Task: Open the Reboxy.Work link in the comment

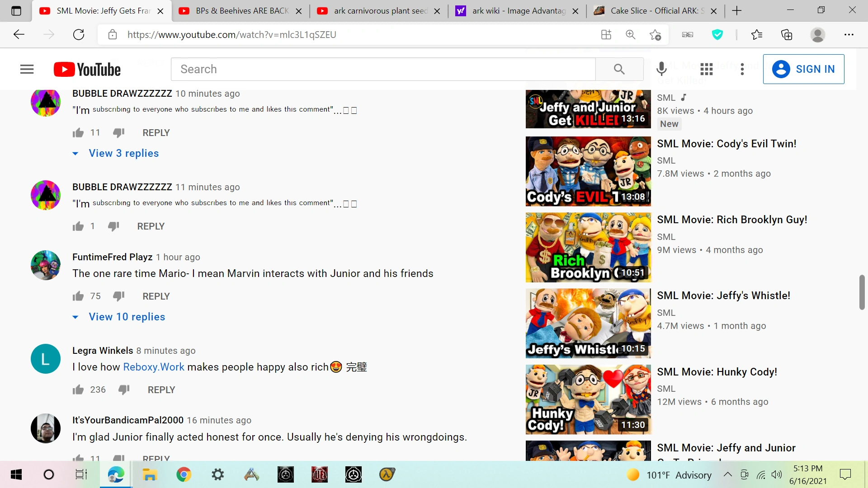Action: pyautogui.click(x=153, y=367)
